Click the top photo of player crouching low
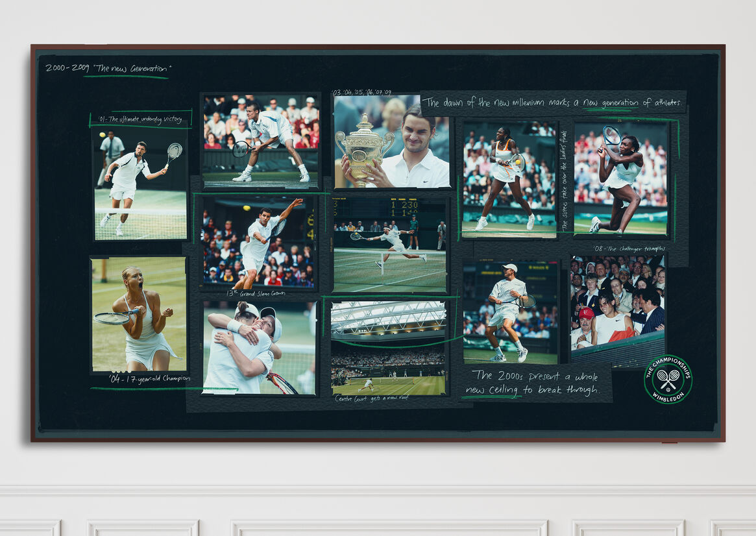This screenshot has width=756, height=536. (260, 140)
